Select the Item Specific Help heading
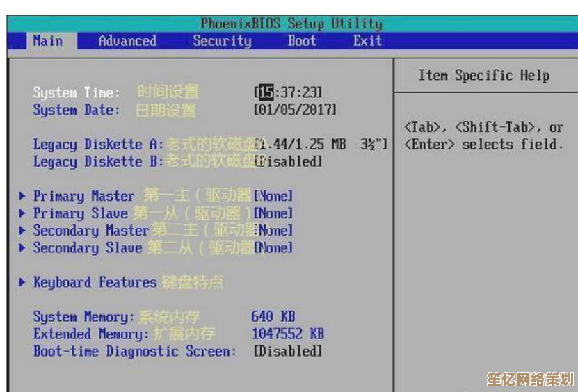Image resolution: width=578 pixels, height=392 pixels. (484, 76)
